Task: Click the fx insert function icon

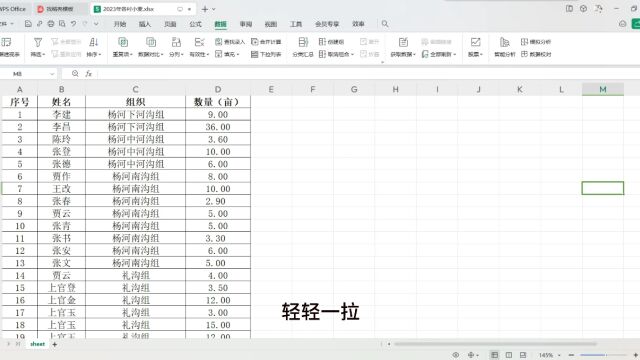Action: 89,73
